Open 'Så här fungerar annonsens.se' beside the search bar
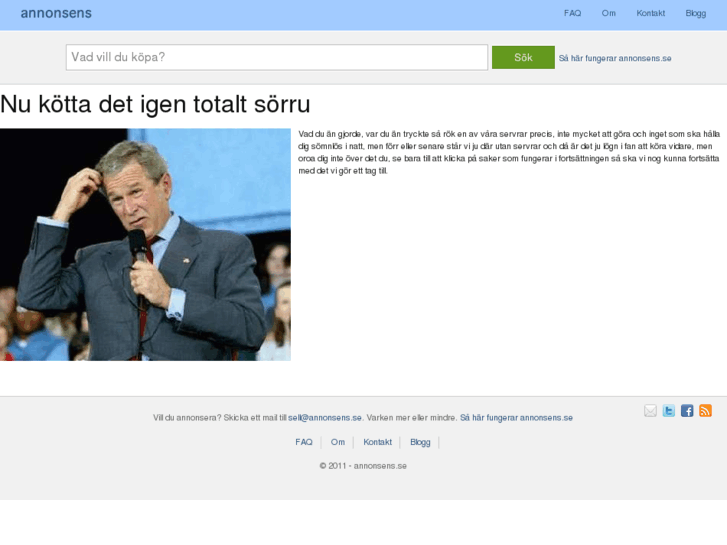 point(615,58)
